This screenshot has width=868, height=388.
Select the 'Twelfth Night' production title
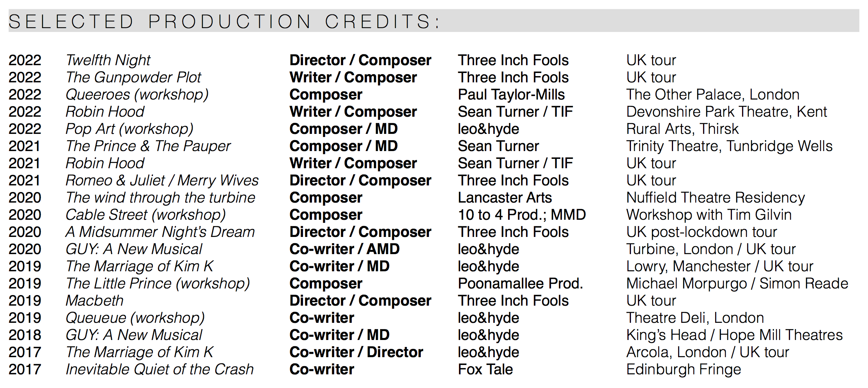tap(108, 60)
